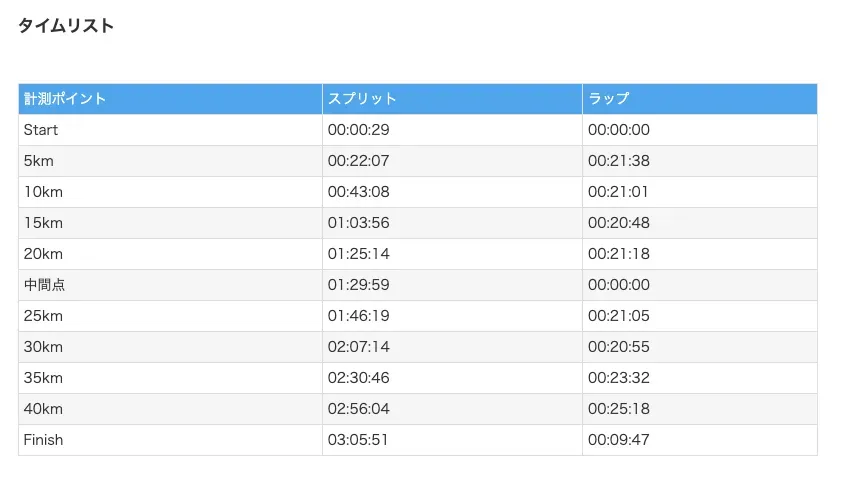Select the Finish row label
858x480 pixels.
(43, 440)
